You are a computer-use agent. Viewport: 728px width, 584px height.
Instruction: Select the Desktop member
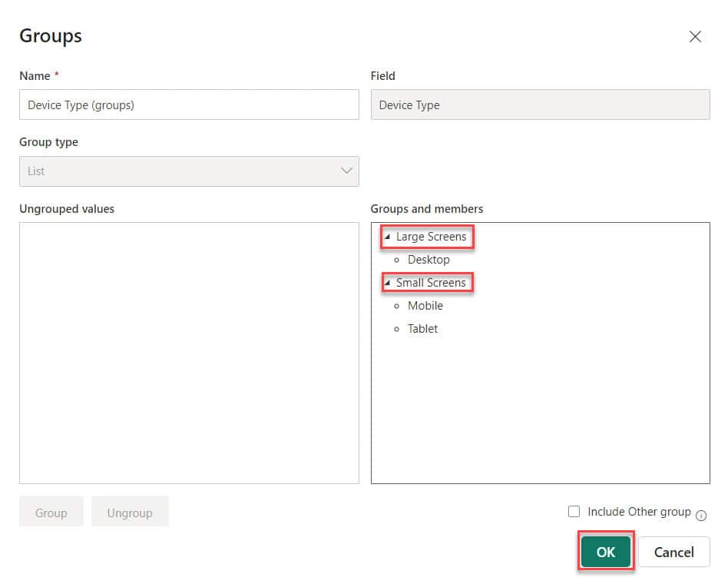(429, 260)
